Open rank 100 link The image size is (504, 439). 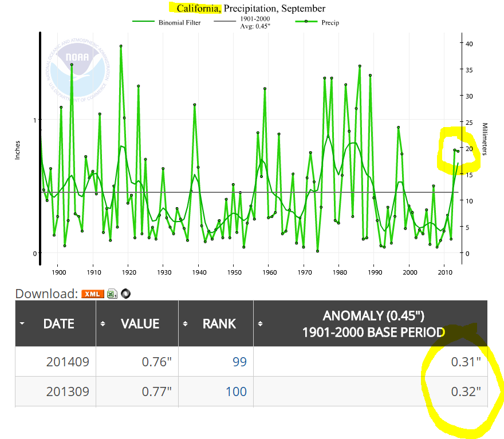[236, 391]
